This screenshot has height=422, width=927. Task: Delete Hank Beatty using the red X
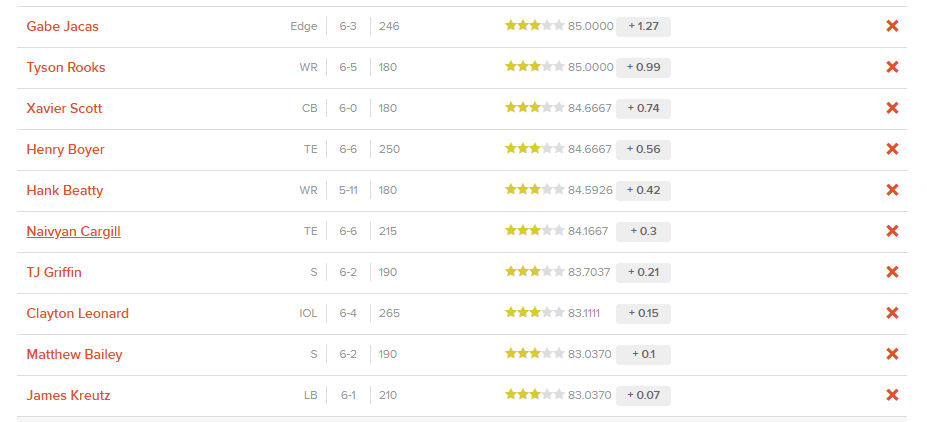pos(892,190)
